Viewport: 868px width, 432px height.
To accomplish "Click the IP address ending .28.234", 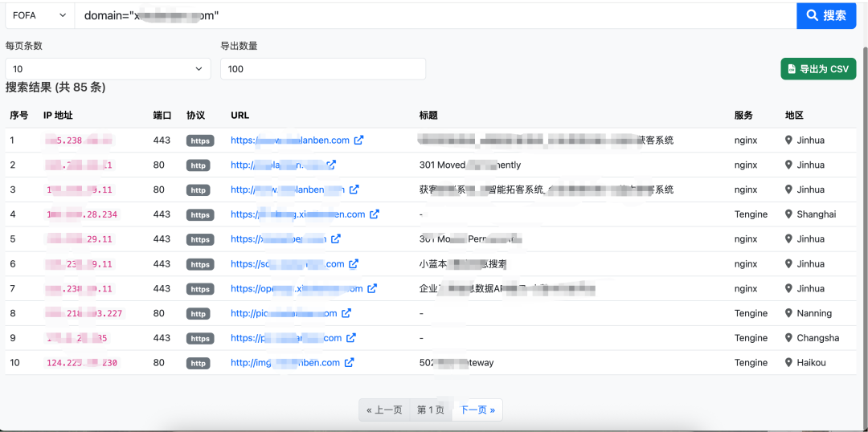I will [x=82, y=214].
